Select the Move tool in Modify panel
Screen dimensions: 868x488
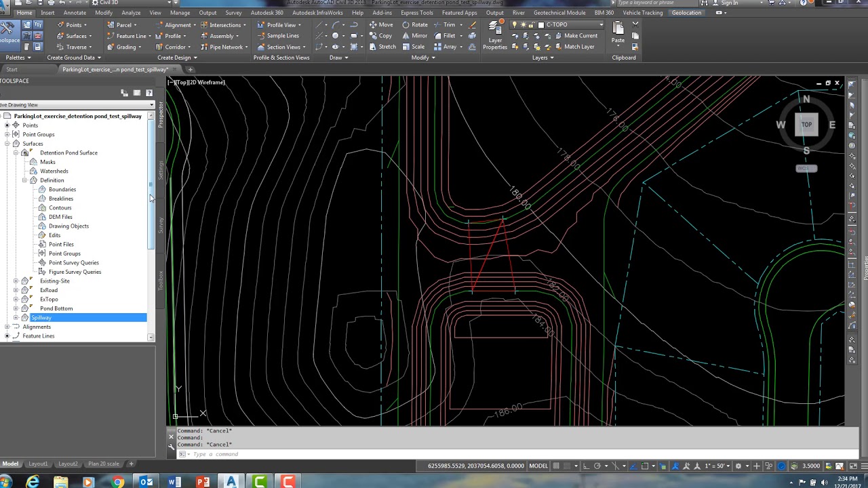(x=381, y=24)
